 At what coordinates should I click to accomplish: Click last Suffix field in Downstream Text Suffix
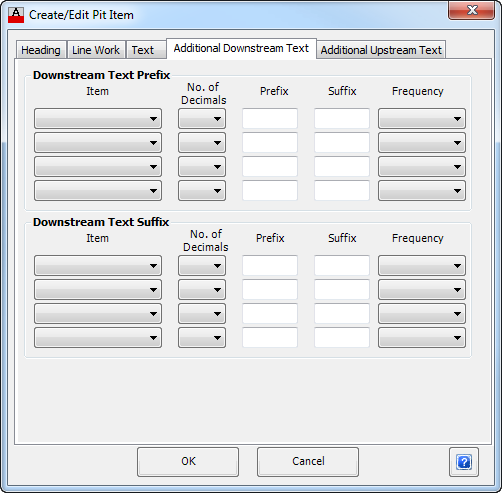(x=342, y=338)
